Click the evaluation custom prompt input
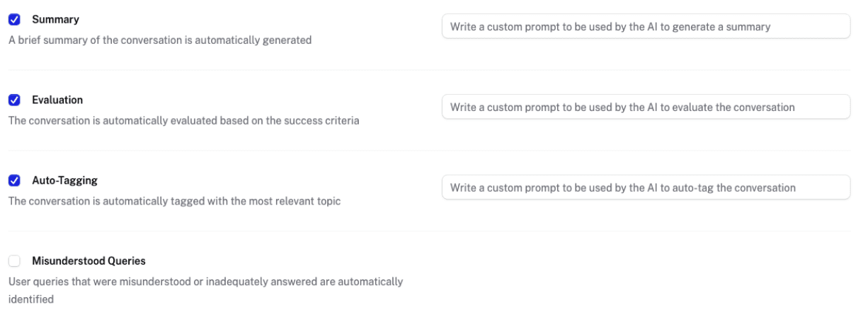Viewport: 868px width, 324px height. [x=645, y=108]
